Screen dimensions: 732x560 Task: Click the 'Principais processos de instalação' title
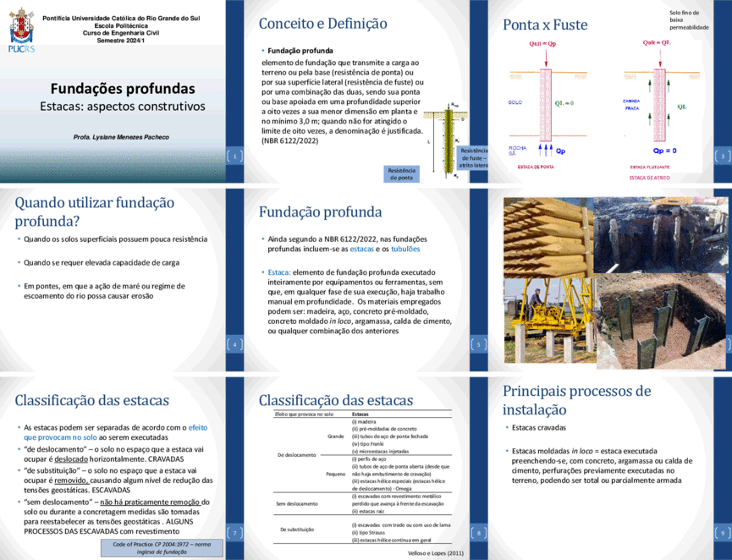coord(576,400)
